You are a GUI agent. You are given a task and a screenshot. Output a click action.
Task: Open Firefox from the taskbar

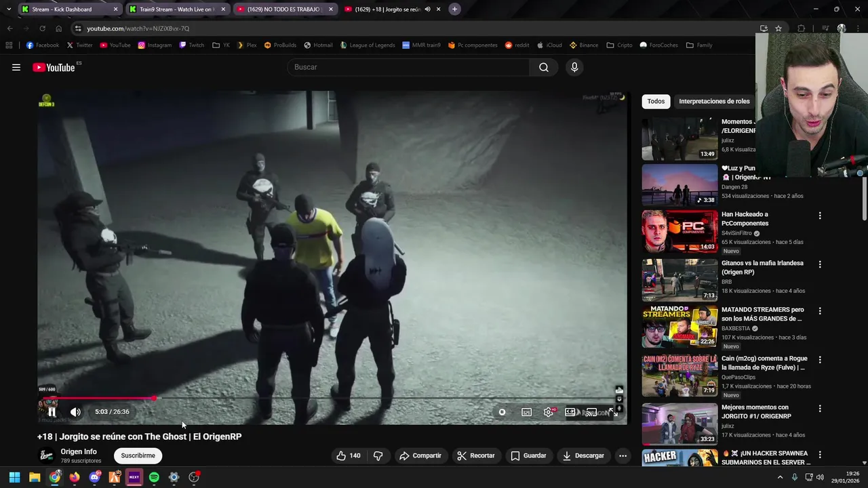(75, 477)
